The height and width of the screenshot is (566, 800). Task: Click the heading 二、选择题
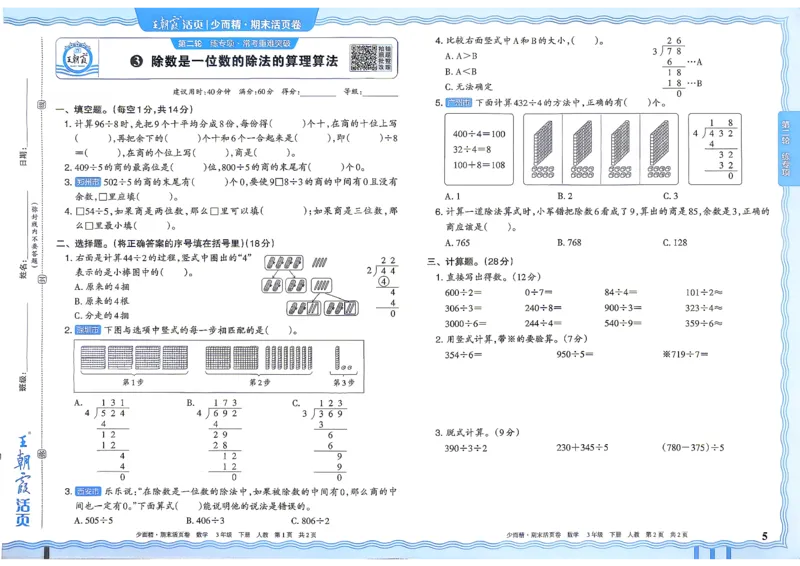point(81,243)
